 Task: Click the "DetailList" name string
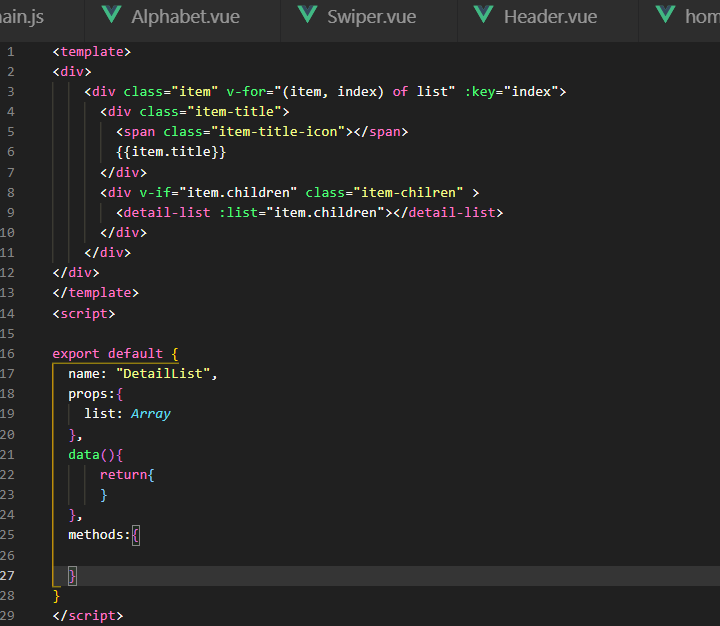163,373
